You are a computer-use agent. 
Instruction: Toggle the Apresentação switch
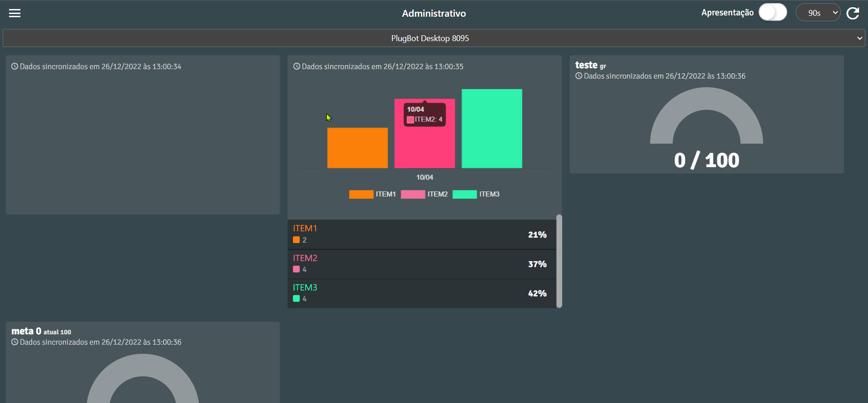click(773, 12)
